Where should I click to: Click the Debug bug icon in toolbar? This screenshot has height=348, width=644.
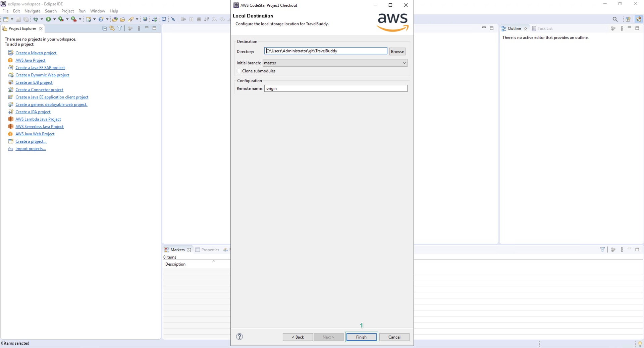click(x=36, y=19)
